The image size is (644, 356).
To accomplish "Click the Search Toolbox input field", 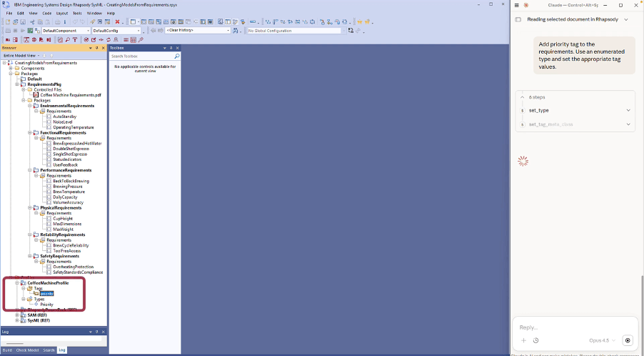I will pos(141,56).
